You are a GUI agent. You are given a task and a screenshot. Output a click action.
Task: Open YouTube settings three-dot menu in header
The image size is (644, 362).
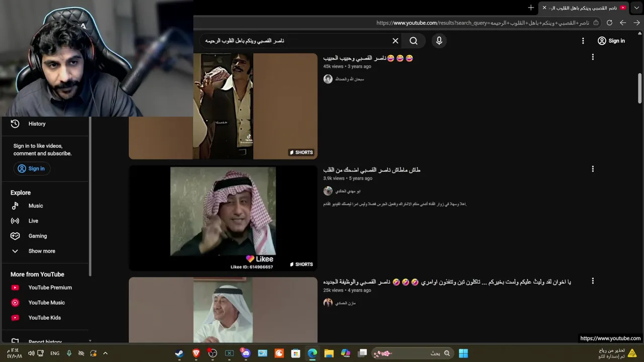coord(583,41)
